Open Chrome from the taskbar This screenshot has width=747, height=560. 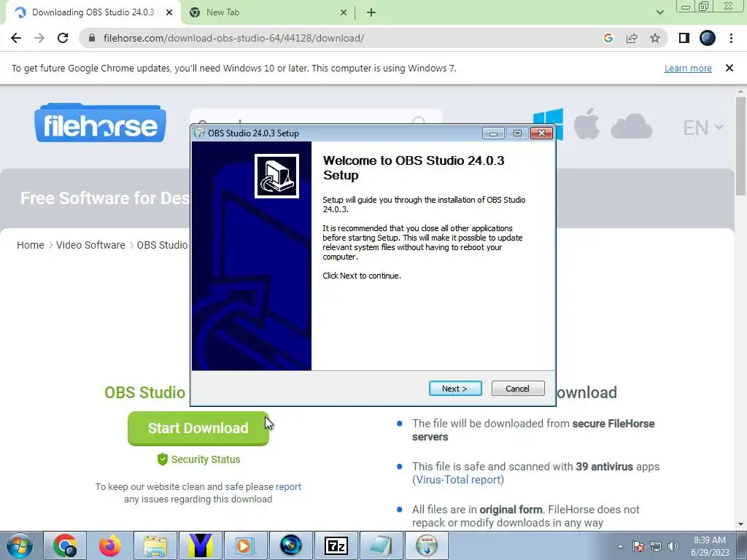pyautogui.click(x=65, y=545)
